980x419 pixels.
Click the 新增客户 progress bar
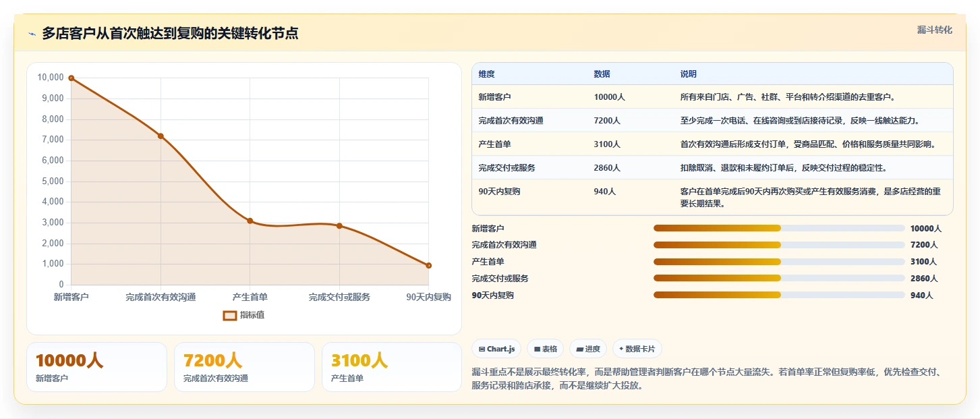tap(779, 228)
